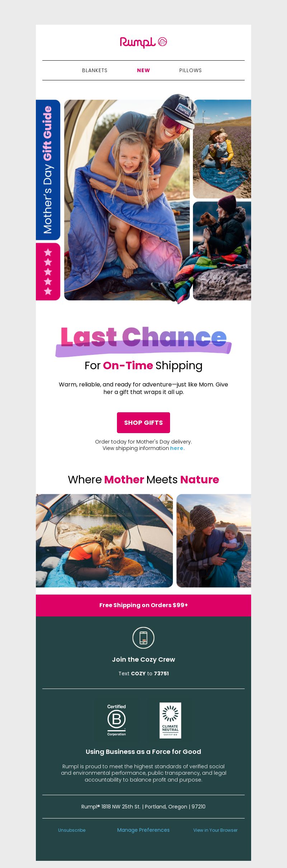Click the Last Chance headline graphic
This screenshot has width=287, height=868.
[143, 340]
